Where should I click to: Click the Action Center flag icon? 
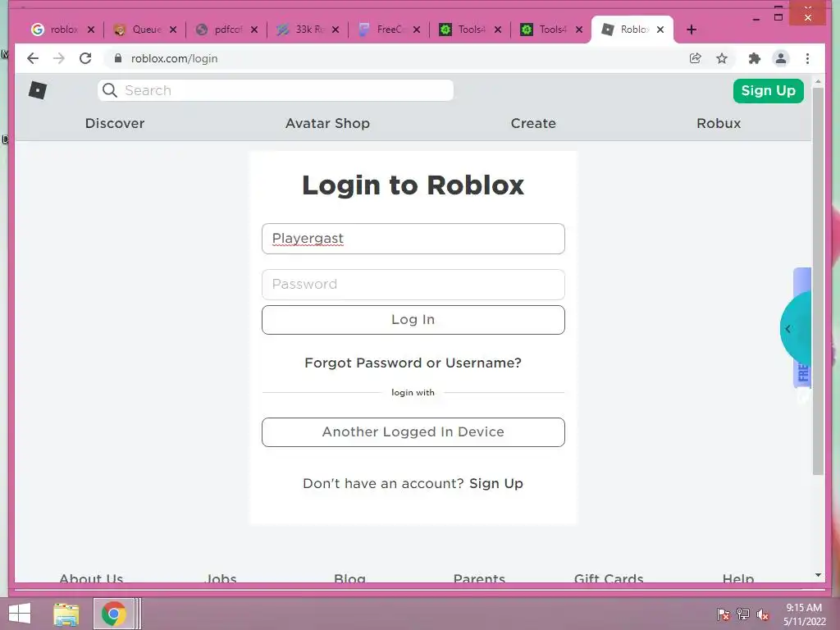pos(724,614)
